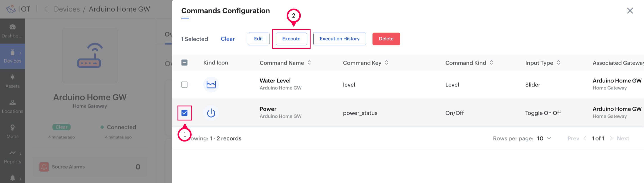This screenshot has width=644, height=183.
Task: Toggle the select-all header checkbox
Action: [x=184, y=62]
